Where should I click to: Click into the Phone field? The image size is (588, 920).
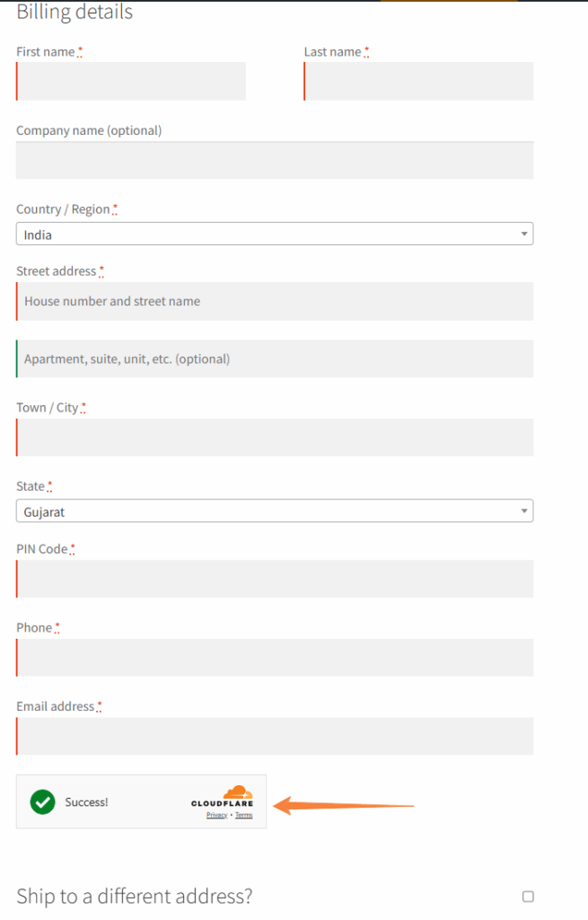coord(275,657)
